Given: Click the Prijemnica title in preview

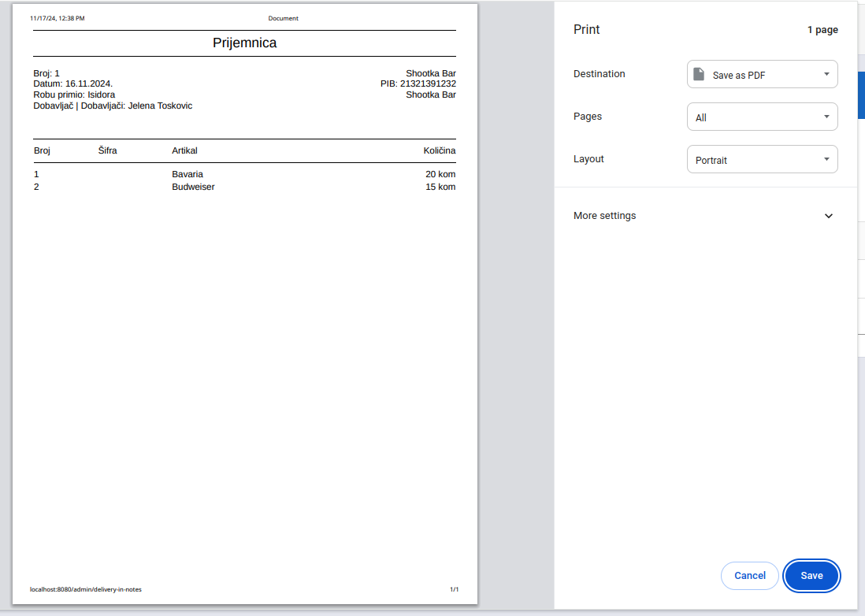Looking at the screenshot, I should point(244,43).
